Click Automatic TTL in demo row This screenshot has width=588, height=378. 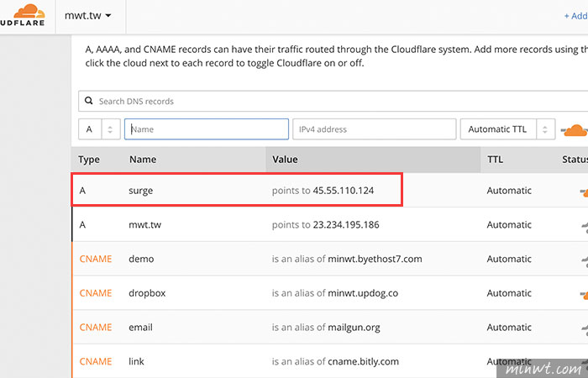pos(509,259)
